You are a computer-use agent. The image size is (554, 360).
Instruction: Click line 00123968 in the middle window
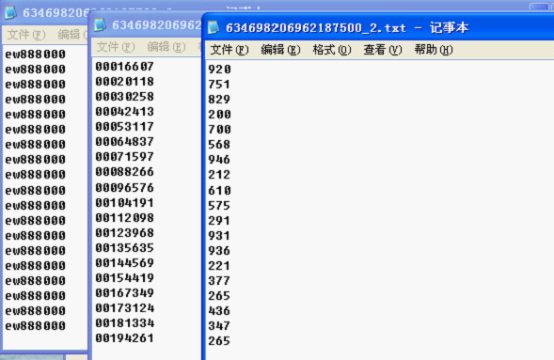(125, 233)
